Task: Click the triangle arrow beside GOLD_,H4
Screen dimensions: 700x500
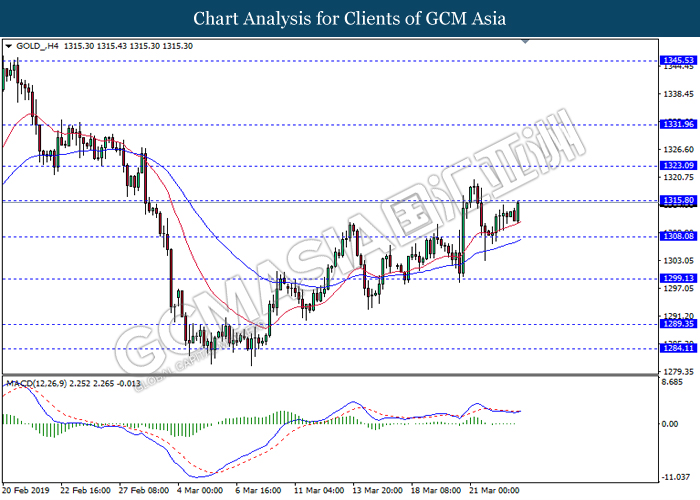Action: (x=9, y=46)
